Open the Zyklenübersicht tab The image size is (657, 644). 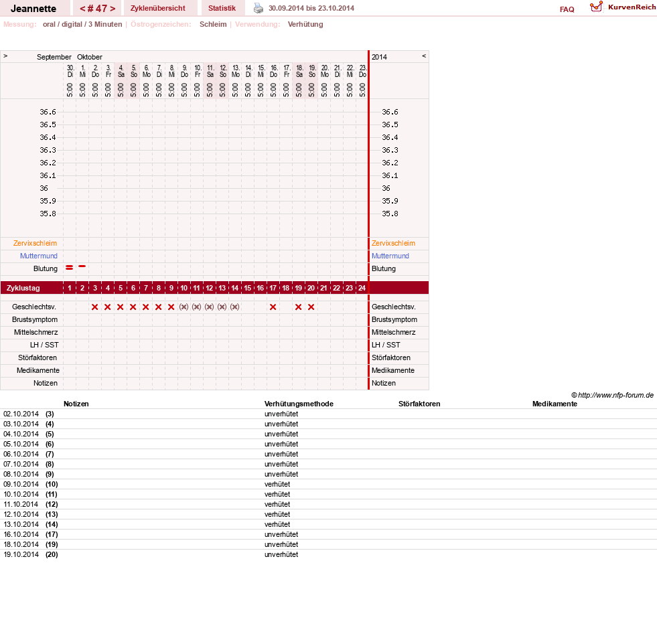(x=158, y=9)
